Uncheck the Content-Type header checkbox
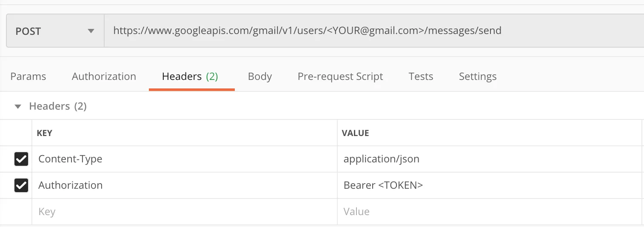This screenshot has height=227, width=644. [21, 159]
